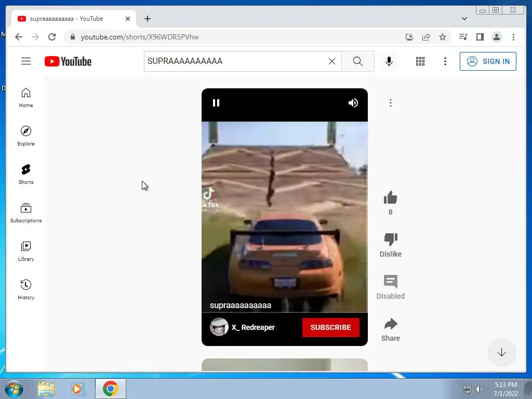Open Shorts in the sidebar

click(26, 175)
